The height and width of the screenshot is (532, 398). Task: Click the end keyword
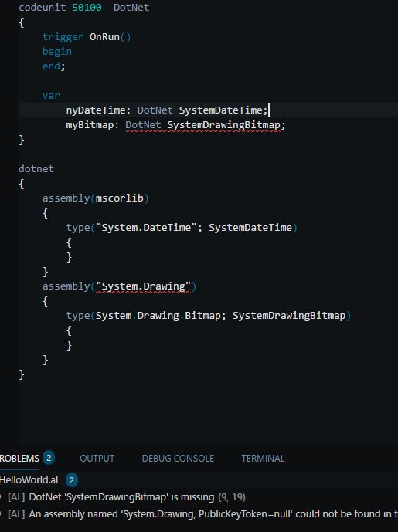point(51,66)
